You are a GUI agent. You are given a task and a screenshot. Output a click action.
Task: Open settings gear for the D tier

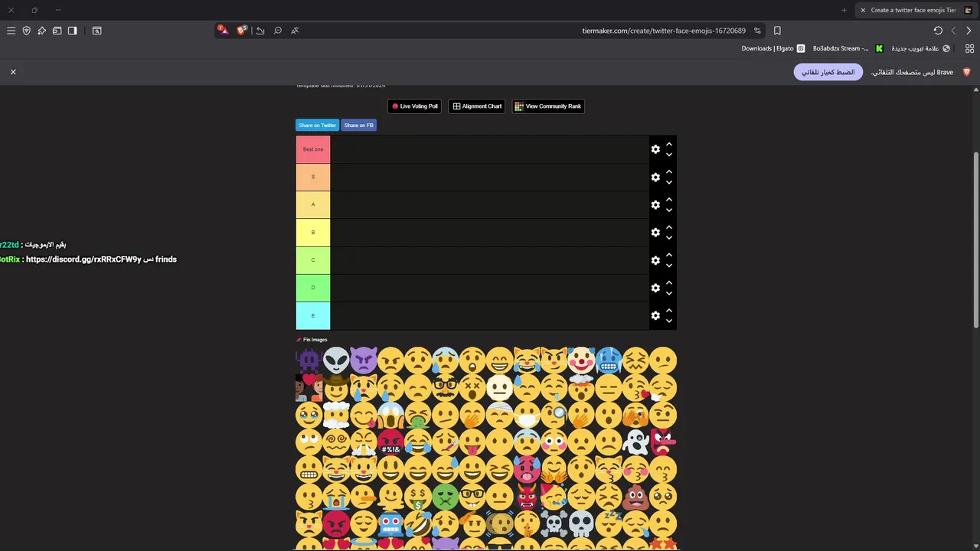(x=655, y=288)
